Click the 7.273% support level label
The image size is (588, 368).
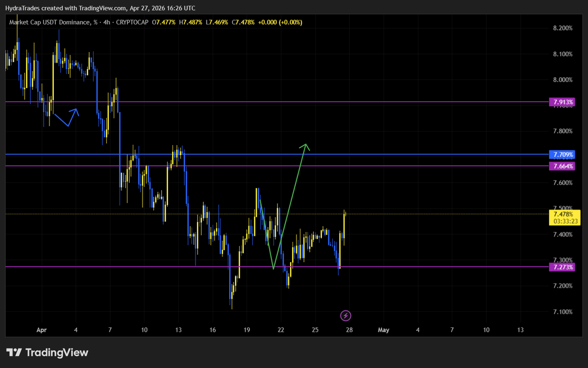[562, 267]
